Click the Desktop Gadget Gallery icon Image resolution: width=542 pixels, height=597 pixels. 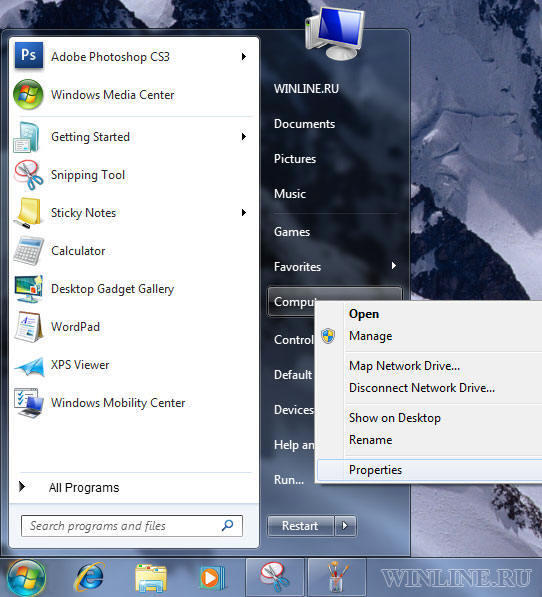pyautogui.click(x=28, y=289)
